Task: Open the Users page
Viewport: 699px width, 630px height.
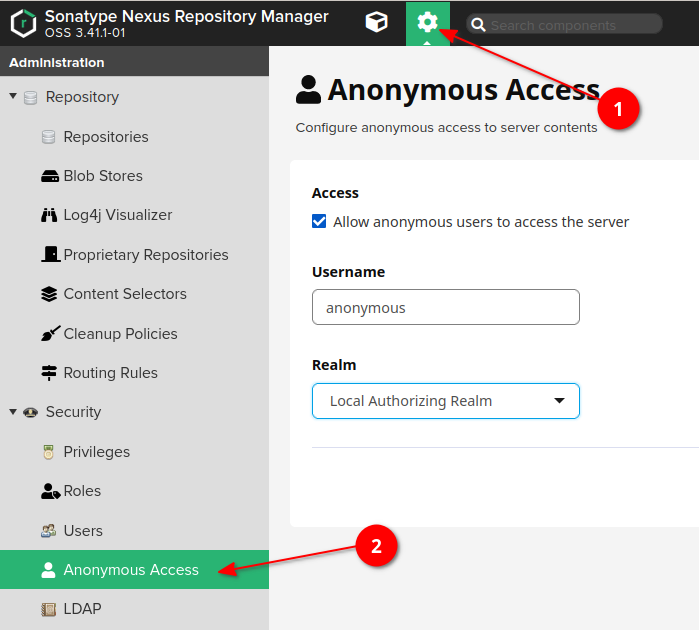Action: [x=83, y=531]
